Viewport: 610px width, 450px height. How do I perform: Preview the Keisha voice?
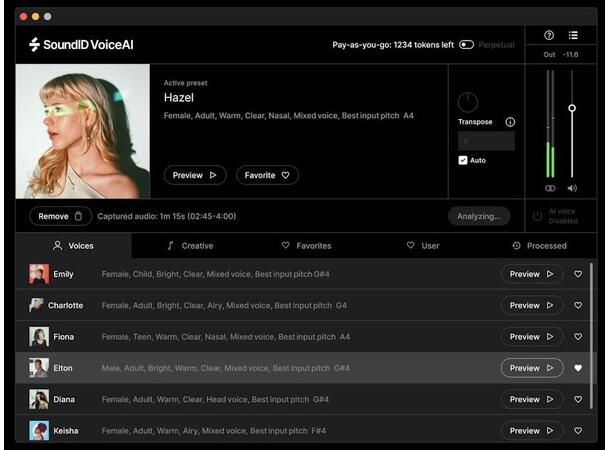point(532,431)
